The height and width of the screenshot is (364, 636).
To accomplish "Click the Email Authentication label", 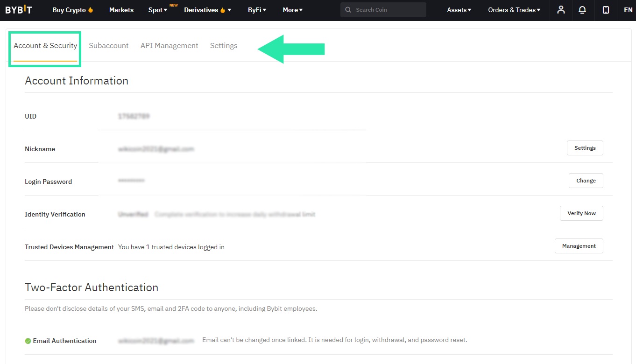I will (64, 341).
